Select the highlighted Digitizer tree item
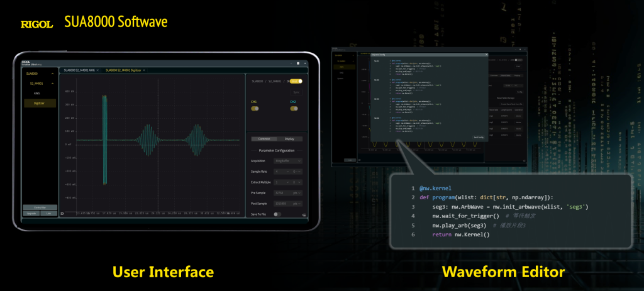The height and width of the screenshot is (291, 644). pyautogui.click(x=40, y=104)
